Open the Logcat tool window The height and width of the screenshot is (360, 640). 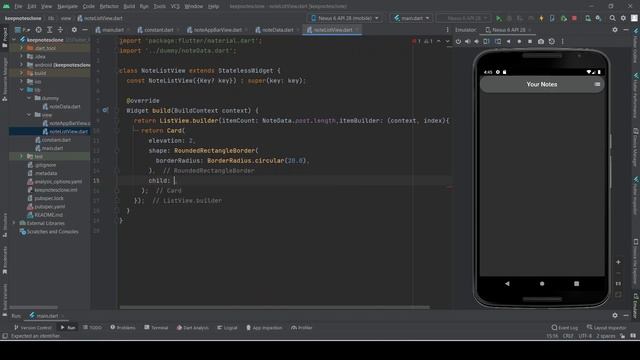click(227, 327)
